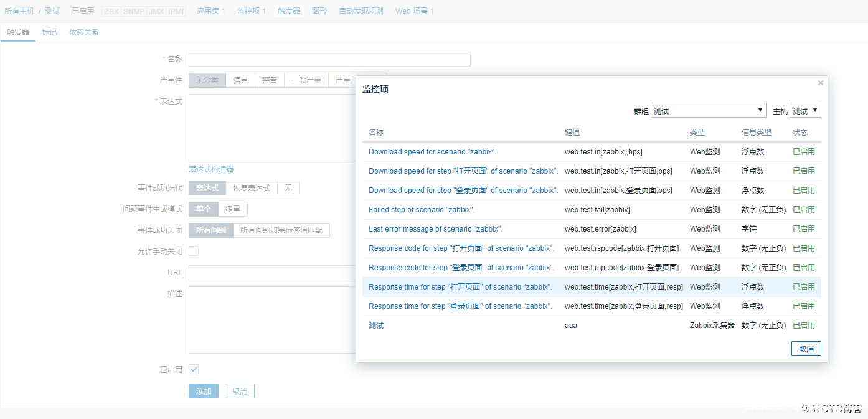Go to 所有主机 breadcrumb link
The width and height of the screenshot is (868, 419).
[x=19, y=11]
